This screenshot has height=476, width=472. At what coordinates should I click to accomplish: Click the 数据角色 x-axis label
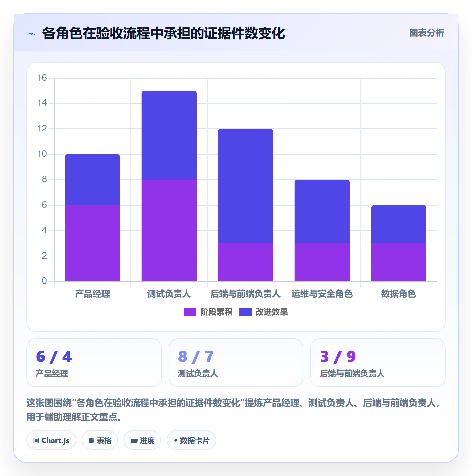399,294
